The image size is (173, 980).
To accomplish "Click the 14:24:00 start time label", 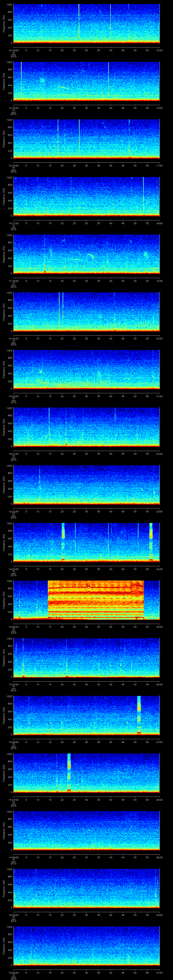I will click(x=13, y=627).
